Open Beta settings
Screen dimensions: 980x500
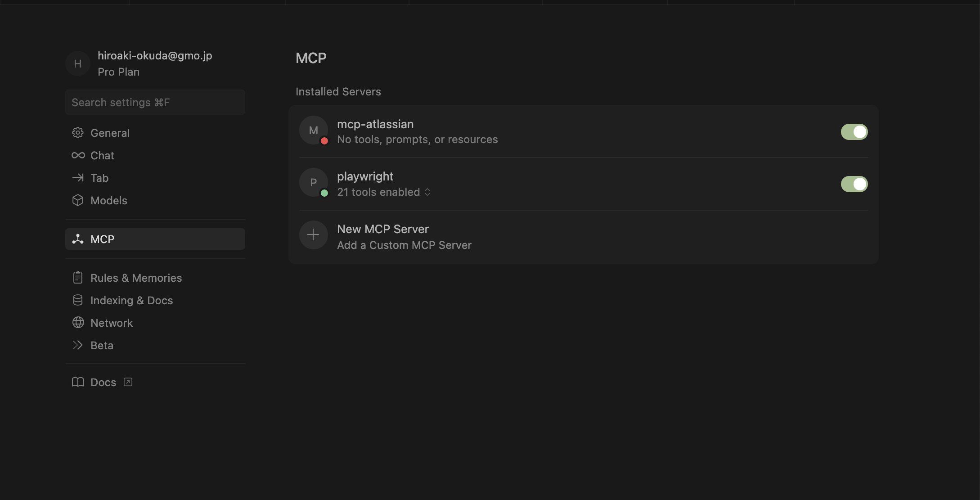pyautogui.click(x=155, y=345)
